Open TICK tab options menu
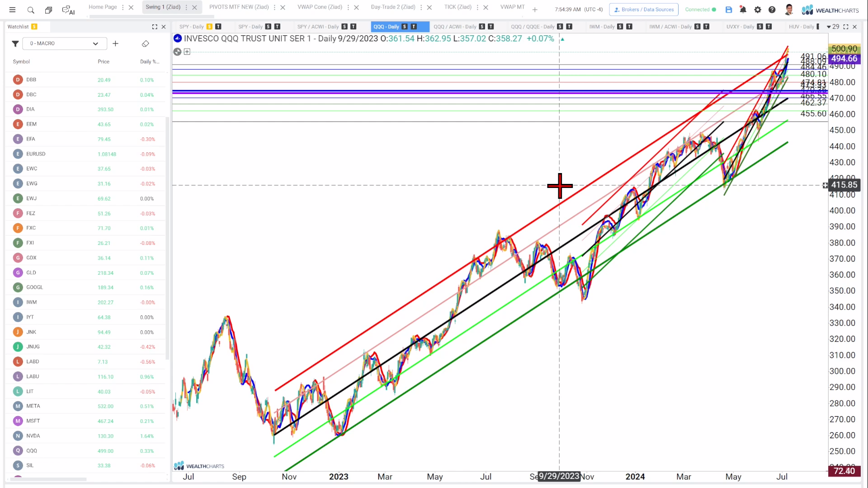This screenshot has width=868, height=488. click(477, 7)
